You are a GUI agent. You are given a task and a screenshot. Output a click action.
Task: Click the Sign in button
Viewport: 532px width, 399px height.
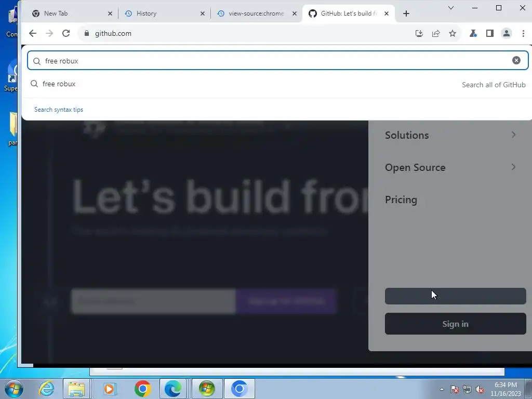455,324
